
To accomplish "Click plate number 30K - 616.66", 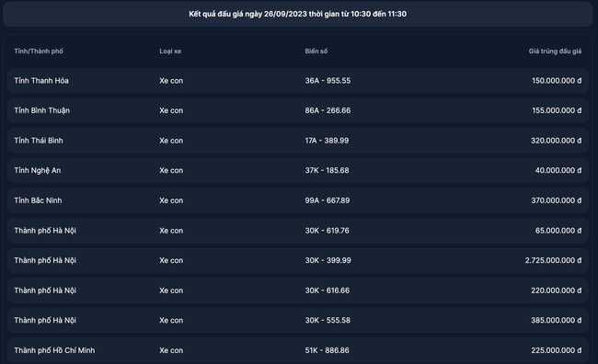I will point(328,290).
